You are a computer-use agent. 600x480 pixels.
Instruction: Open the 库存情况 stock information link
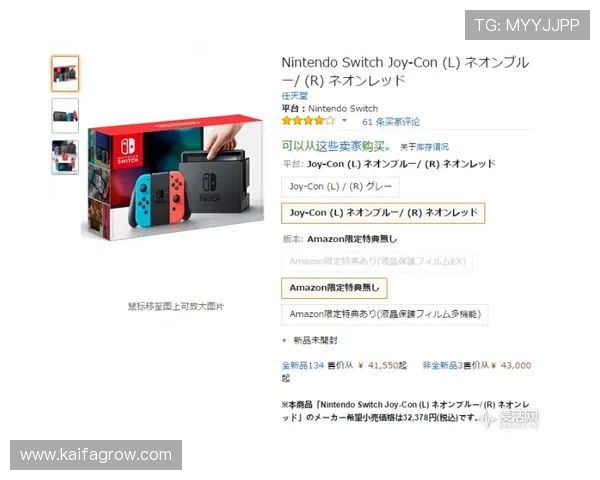(432, 147)
